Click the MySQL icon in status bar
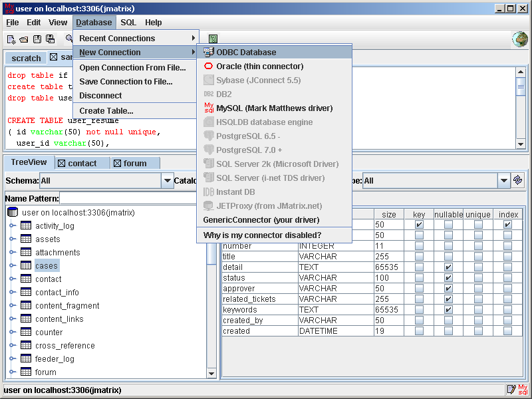This screenshot has height=399, width=532. 523,389
